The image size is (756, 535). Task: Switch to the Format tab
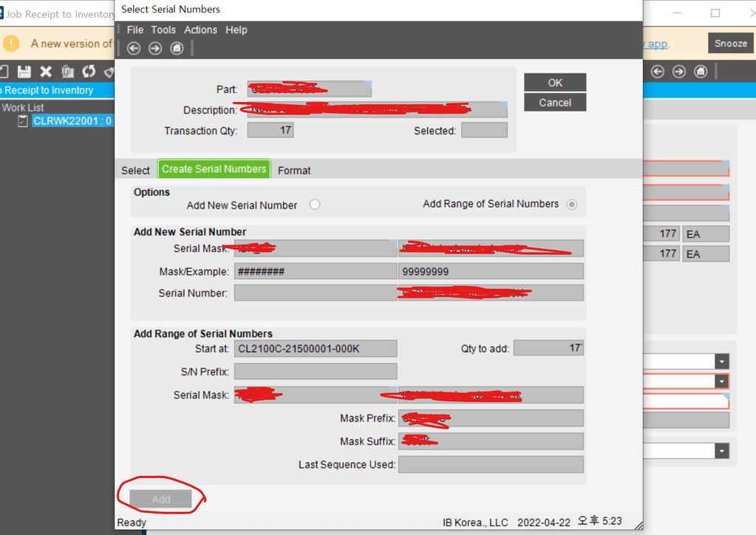(x=294, y=170)
